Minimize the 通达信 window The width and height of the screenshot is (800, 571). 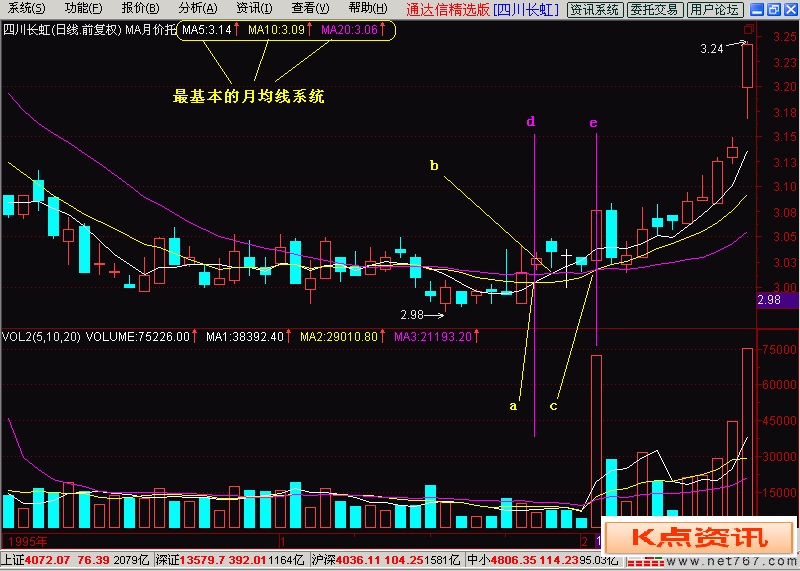(757, 9)
